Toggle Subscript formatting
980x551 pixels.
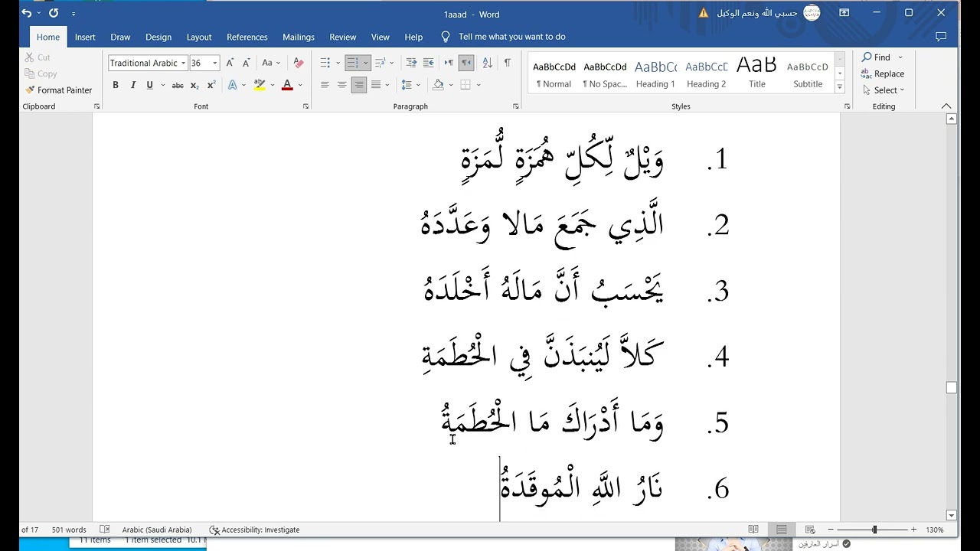click(x=194, y=85)
